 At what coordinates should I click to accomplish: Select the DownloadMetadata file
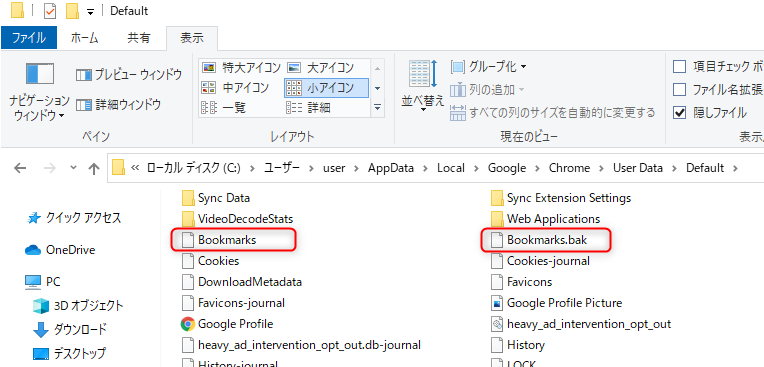pos(242,282)
